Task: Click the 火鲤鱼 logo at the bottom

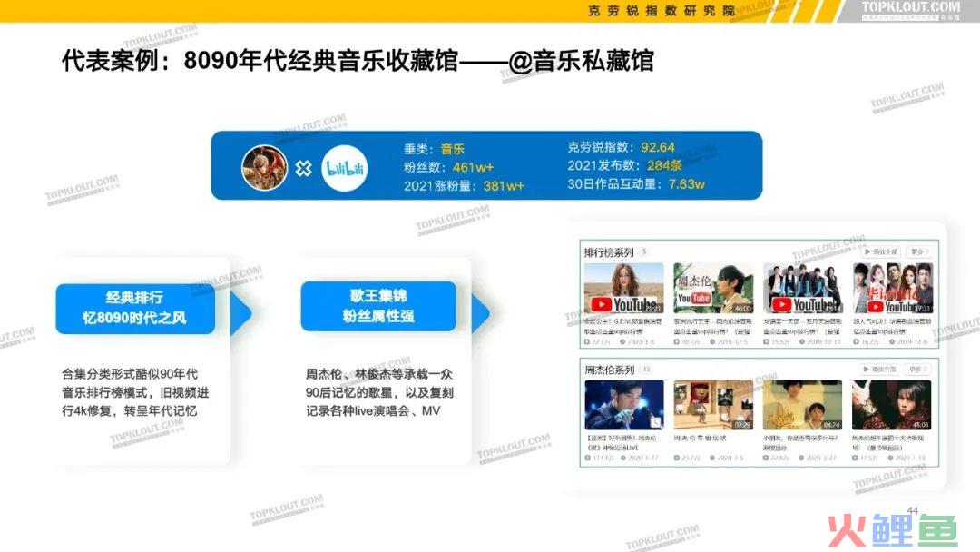Action: click(x=893, y=531)
